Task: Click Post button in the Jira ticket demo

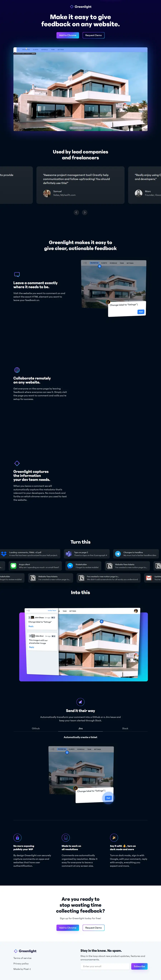Action: (108, 798)
